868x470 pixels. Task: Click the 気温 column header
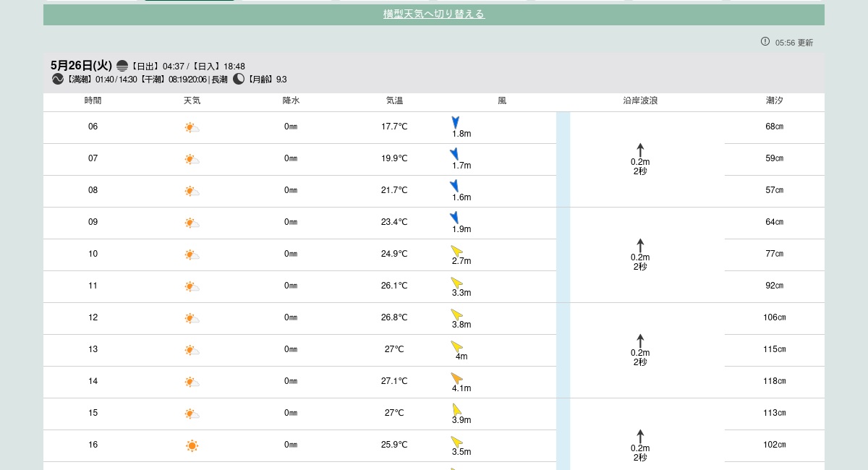pos(394,101)
